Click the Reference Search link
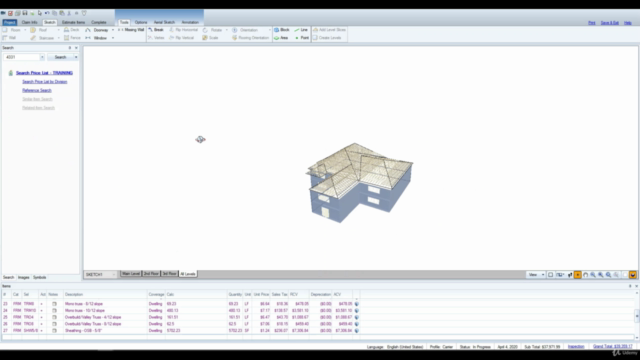640x360 pixels. tap(37, 90)
